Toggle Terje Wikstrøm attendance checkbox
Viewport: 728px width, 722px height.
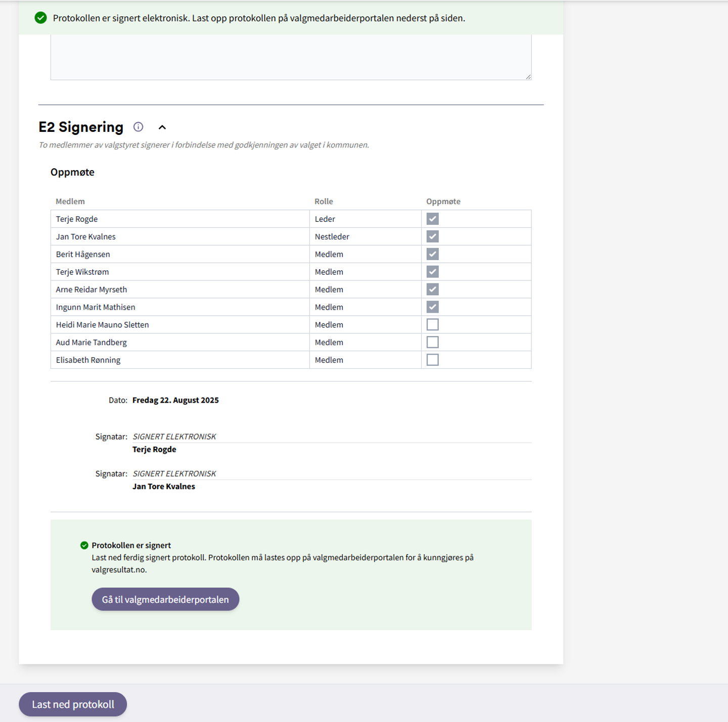coord(432,272)
